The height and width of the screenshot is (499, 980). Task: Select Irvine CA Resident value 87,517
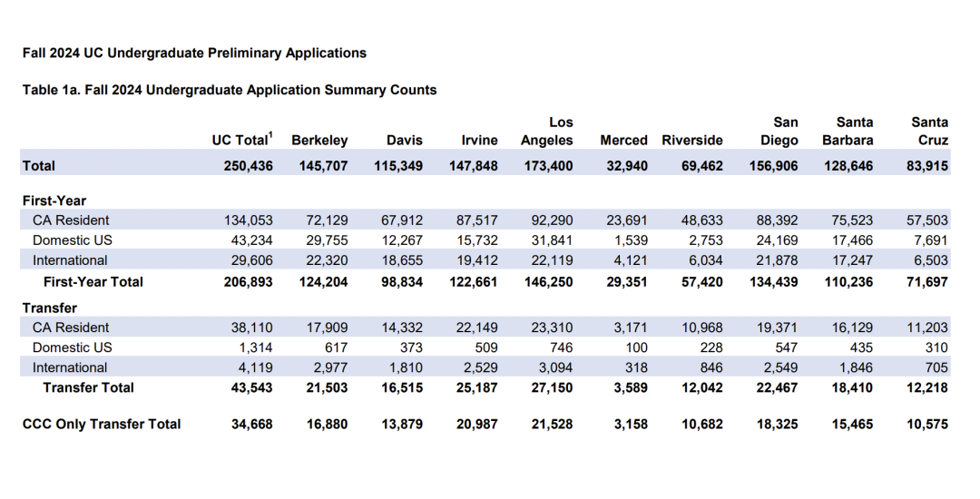pyautogui.click(x=477, y=220)
